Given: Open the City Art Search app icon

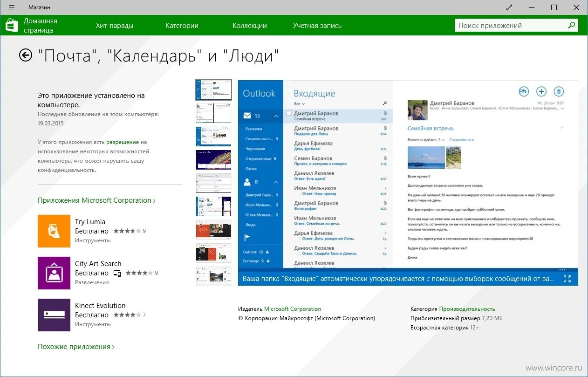Looking at the screenshot, I should click(x=54, y=273).
